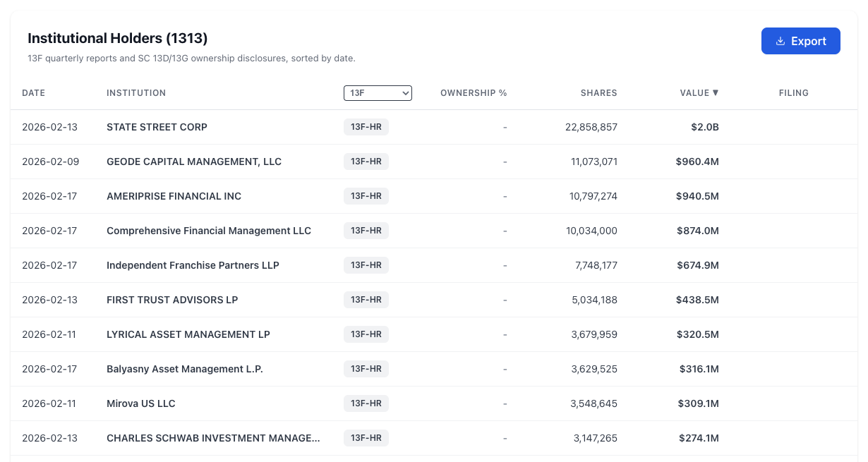Select STATE STREET CORP institution name
Image resolution: width=868 pixels, height=462 pixels.
point(157,127)
